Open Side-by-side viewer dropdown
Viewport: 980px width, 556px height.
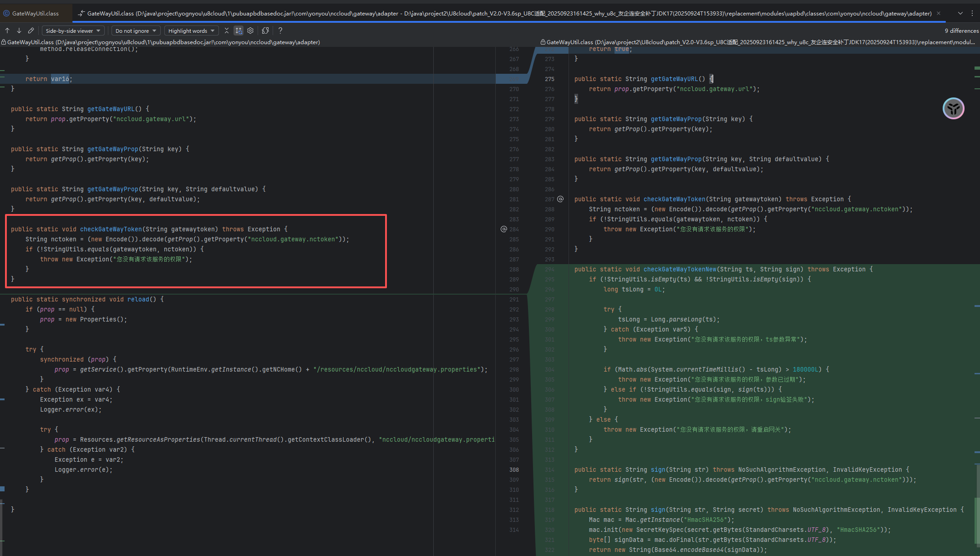point(73,31)
